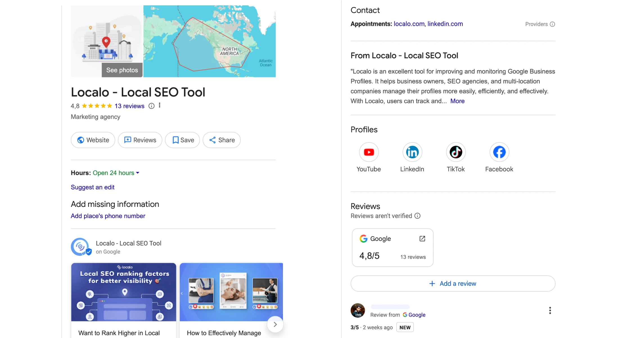Open the YouTube profile icon
Viewport: 644px width, 338px height.
(369, 152)
